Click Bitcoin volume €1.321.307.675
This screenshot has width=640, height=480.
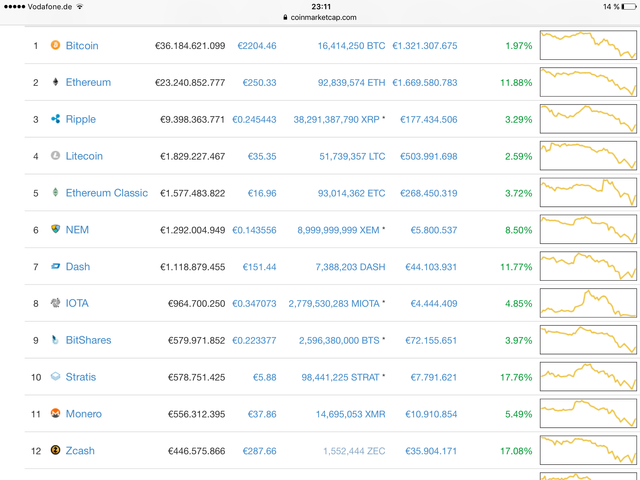pos(425,46)
